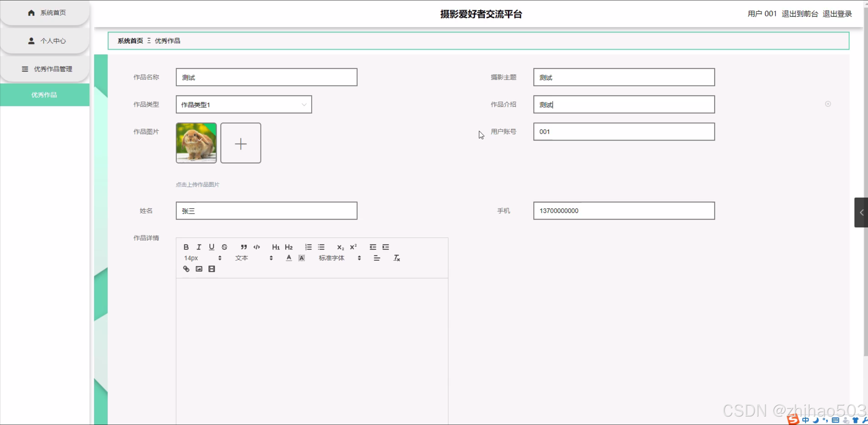The image size is (868, 425).
Task: Toggle underline text style
Action: [x=211, y=247]
